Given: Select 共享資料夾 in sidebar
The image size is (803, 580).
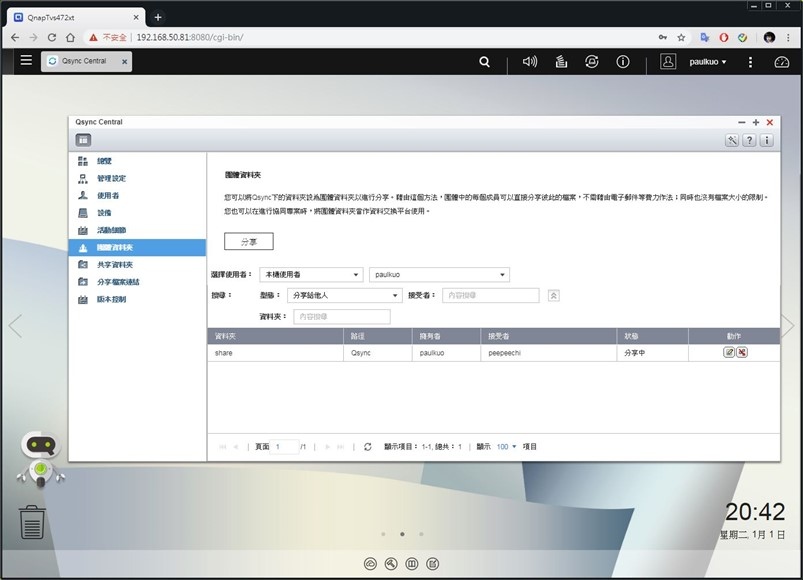Looking at the screenshot, I should [137, 265].
